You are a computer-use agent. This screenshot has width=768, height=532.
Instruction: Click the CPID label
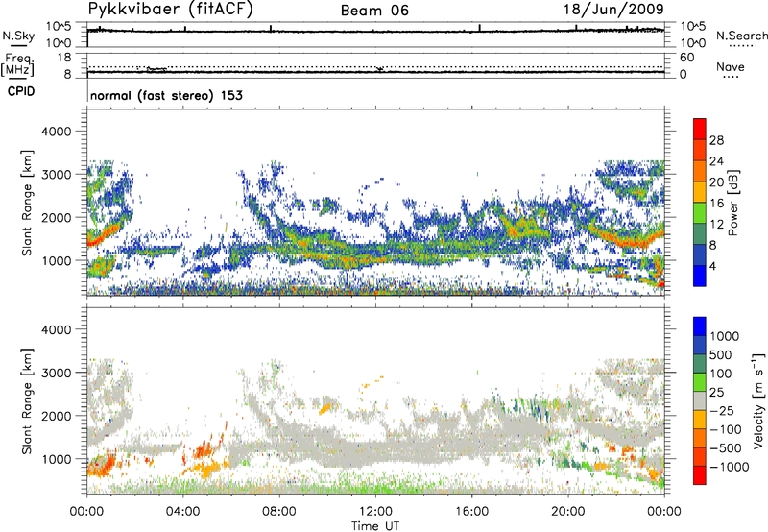[21, 91]
